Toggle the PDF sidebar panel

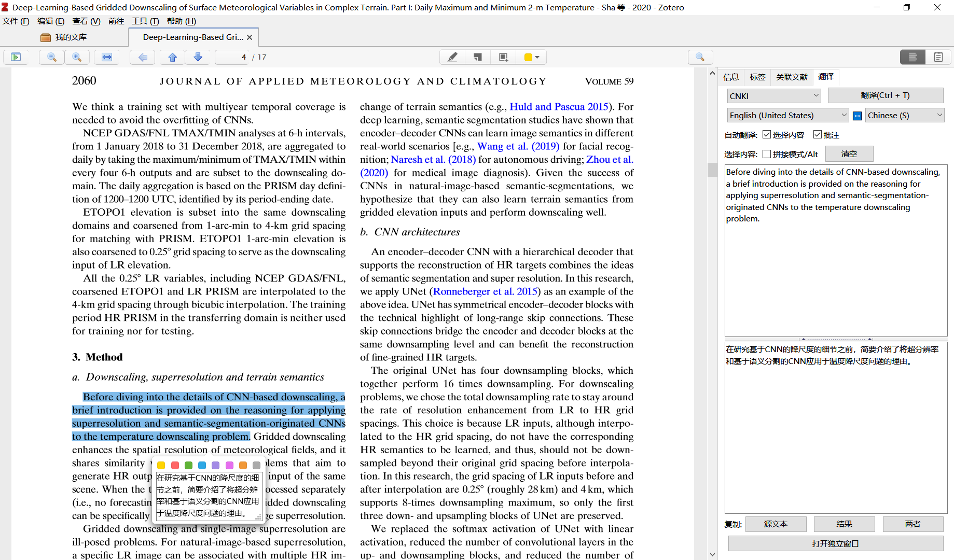click(16, 57)
